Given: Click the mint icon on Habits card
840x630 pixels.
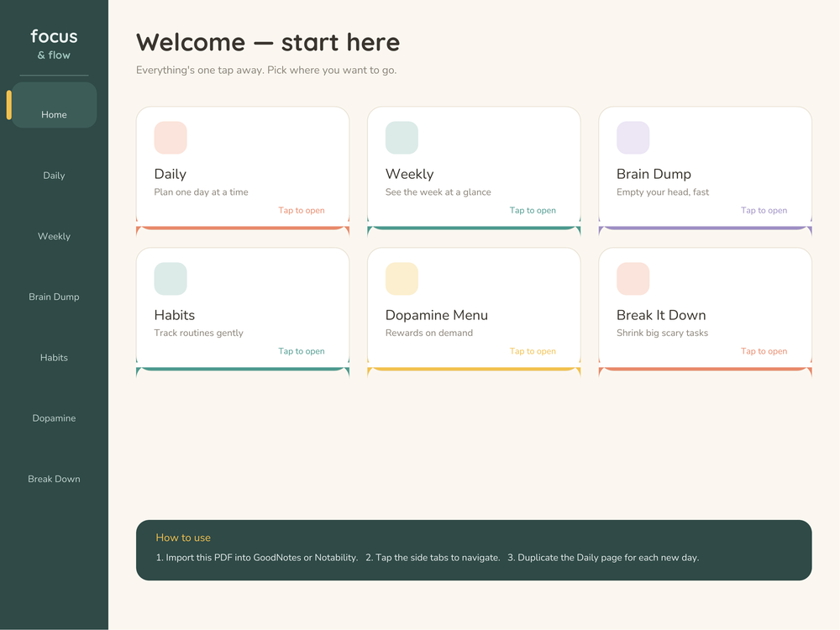Looking at the screenshot, I should (171, 279).
